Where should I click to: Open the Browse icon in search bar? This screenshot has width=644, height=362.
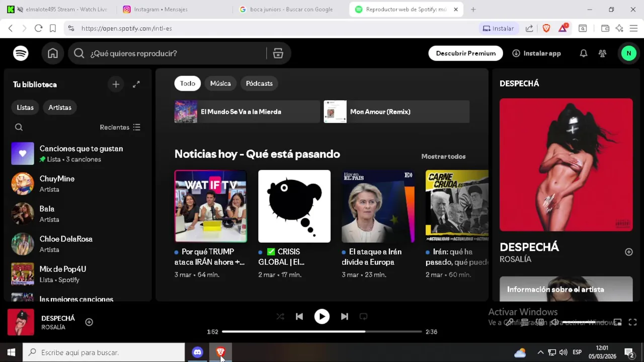278,53
